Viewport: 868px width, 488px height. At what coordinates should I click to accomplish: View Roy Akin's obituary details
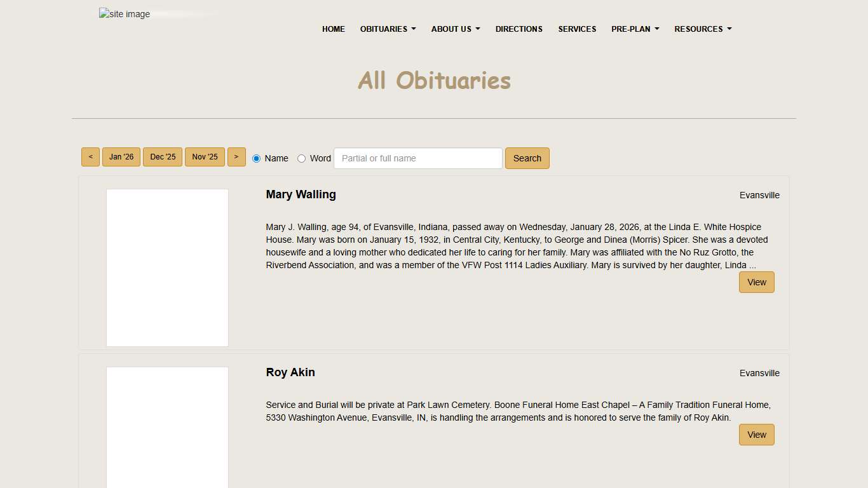tap(756, 435)
